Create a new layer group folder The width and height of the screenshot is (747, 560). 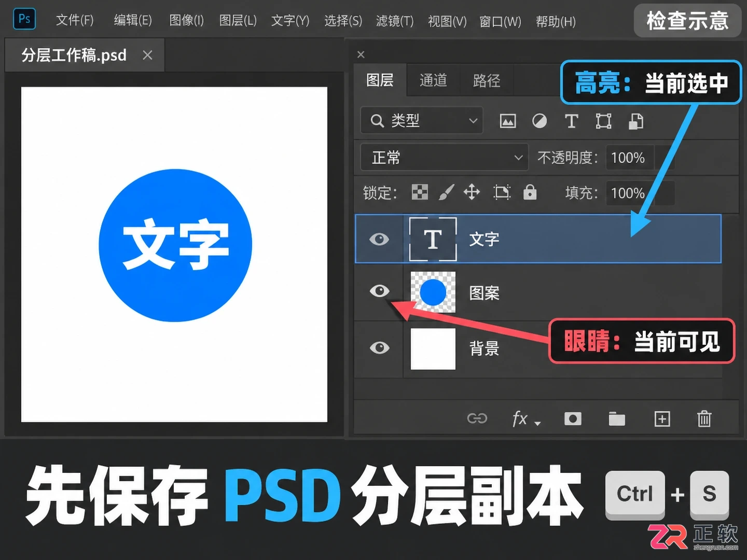[617, 418]
